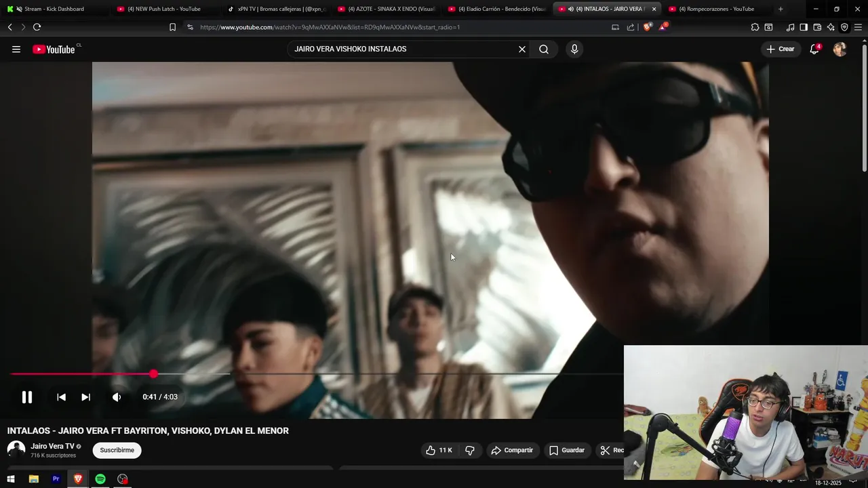Open Spotify from taskbar
The height and width of the screenshot is (488, 868).
(x=100, y=479)
